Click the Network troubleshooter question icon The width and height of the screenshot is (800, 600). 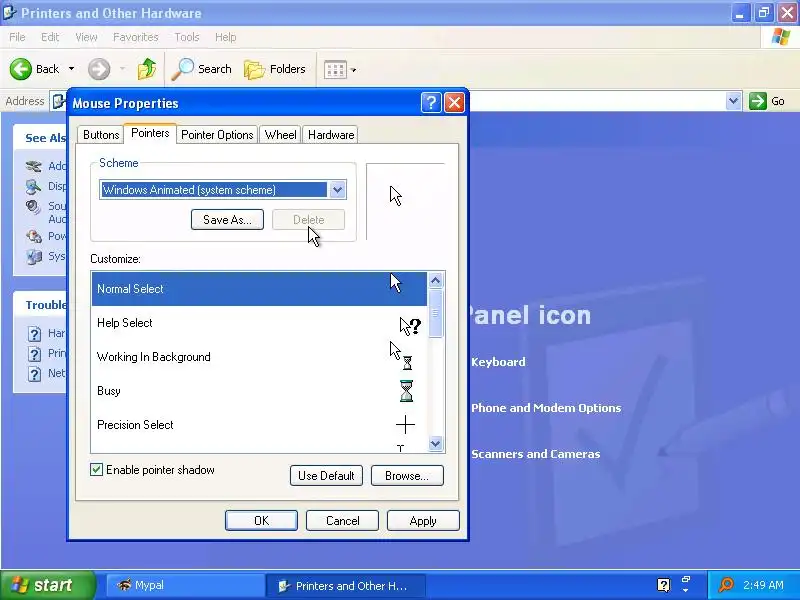click(34, 374)
